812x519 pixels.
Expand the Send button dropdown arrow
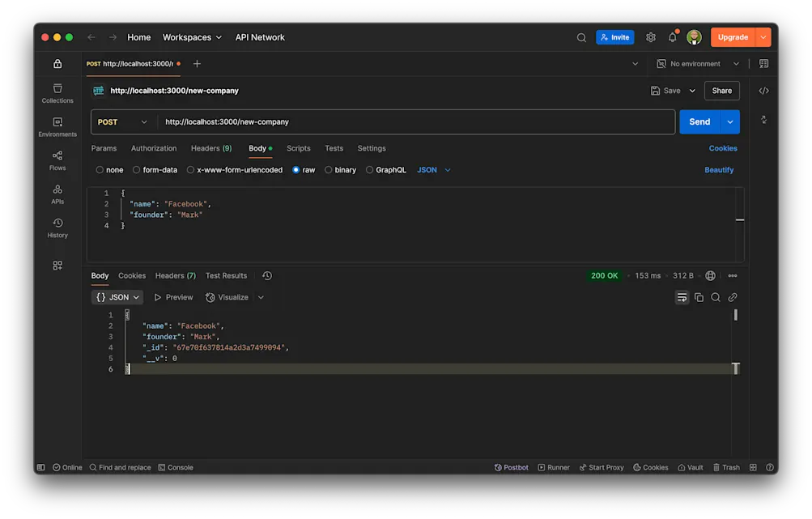pos(730,122)
